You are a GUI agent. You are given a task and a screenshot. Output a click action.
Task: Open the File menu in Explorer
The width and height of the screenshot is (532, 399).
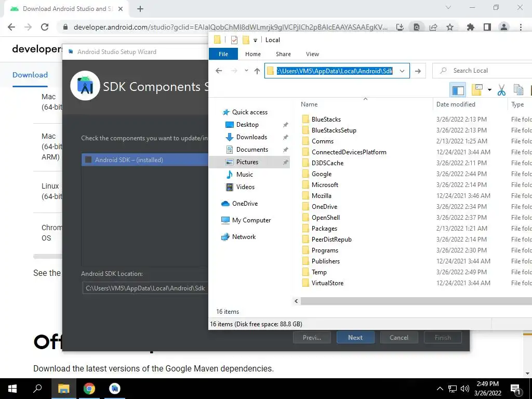(223, 54)
